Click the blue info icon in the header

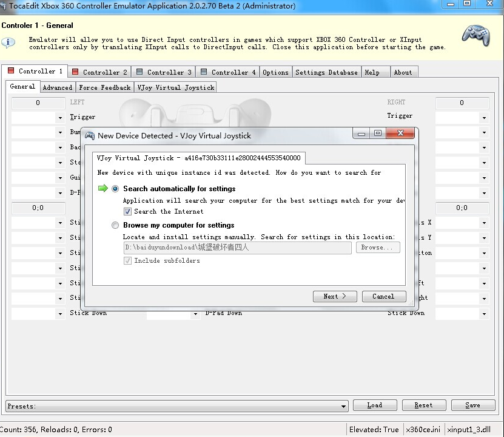point(8,42)
